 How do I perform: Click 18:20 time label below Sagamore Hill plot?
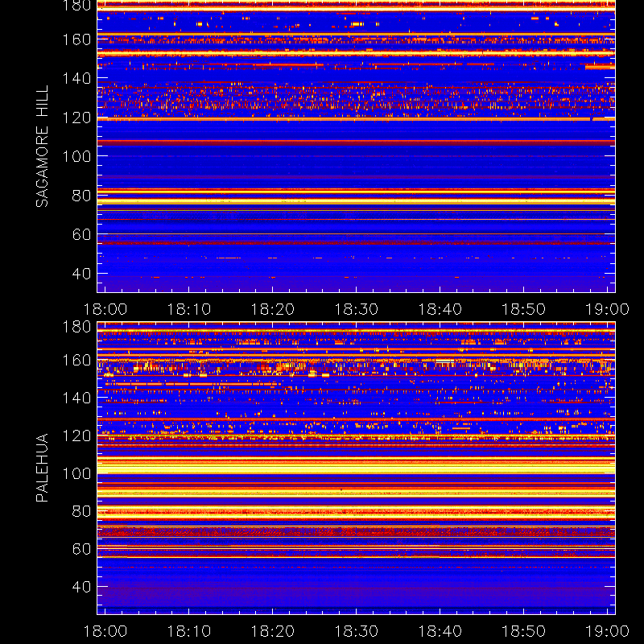point(273,309)
